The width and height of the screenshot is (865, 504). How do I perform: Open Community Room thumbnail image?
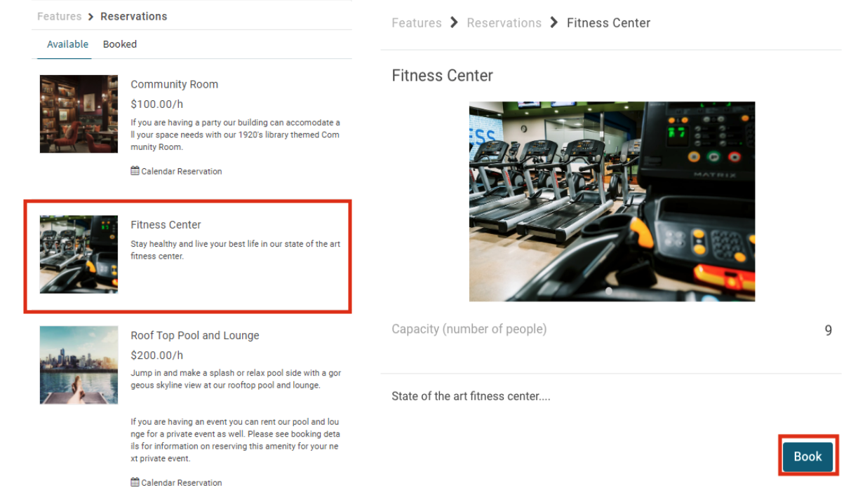coord(79,114)
